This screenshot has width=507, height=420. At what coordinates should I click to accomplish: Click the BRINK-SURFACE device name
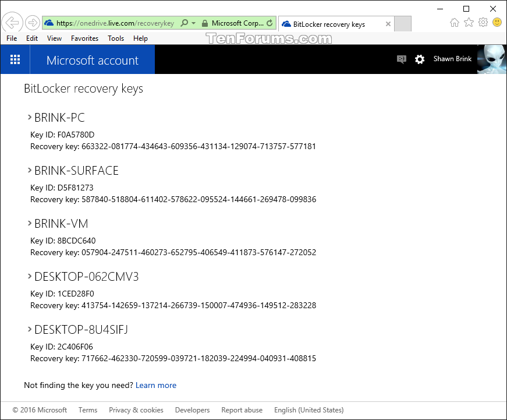[x=76, y=171]
